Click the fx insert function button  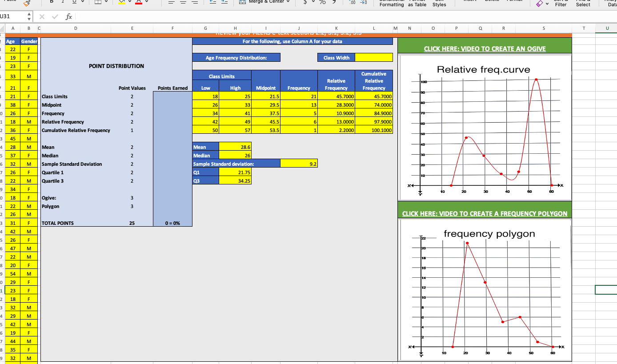[x=68, y=17]
